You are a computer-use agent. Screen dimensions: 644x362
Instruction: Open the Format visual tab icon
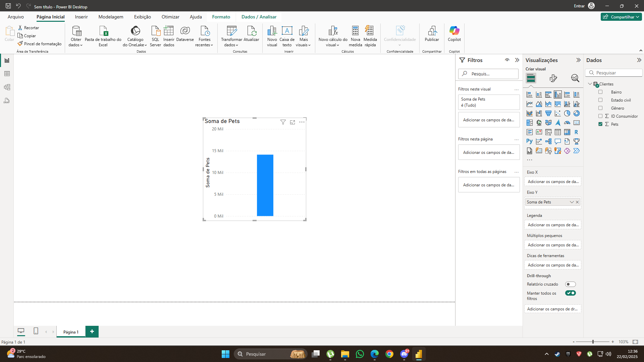[553, 78]
